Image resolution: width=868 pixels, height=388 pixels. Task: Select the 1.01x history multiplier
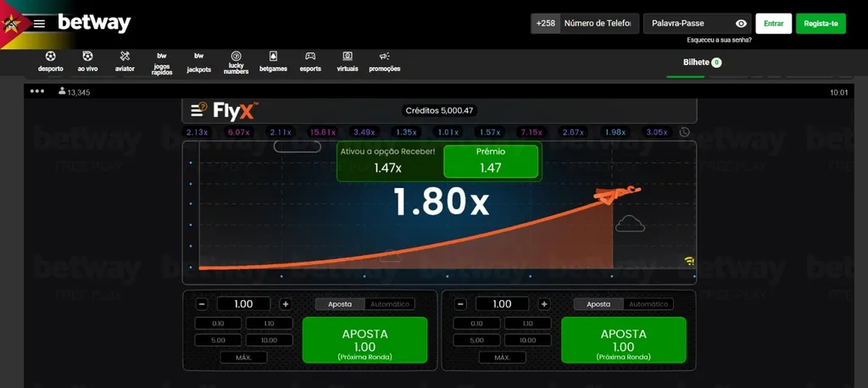[448, 132]
